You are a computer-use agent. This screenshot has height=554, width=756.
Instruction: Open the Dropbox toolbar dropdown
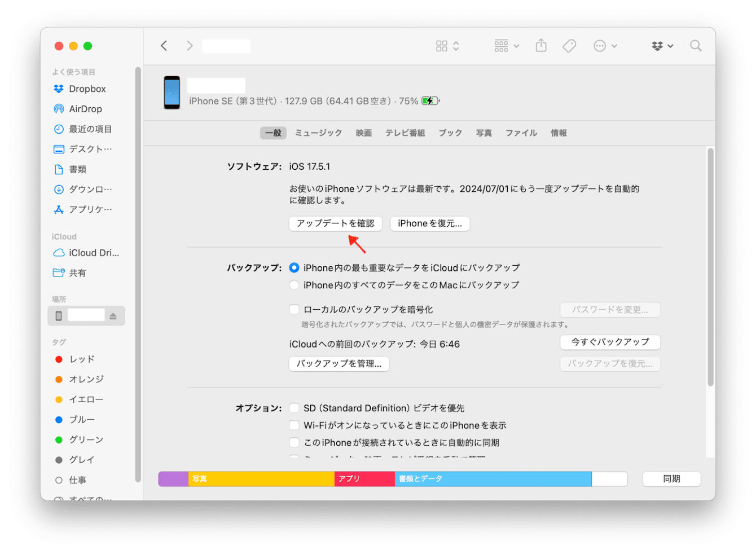point(662,46)
